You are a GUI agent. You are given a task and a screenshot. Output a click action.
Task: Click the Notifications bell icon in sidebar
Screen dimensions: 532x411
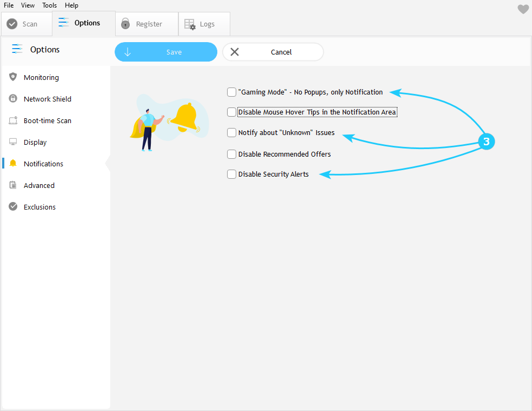13,164
